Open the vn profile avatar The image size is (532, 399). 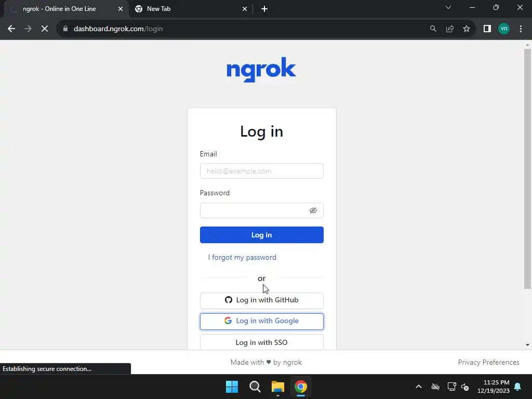point(504,29)
